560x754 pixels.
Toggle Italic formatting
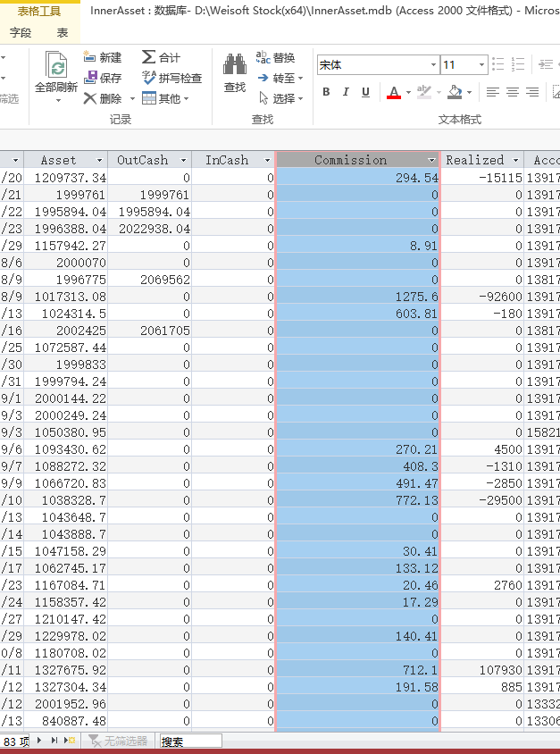(346, 92)
